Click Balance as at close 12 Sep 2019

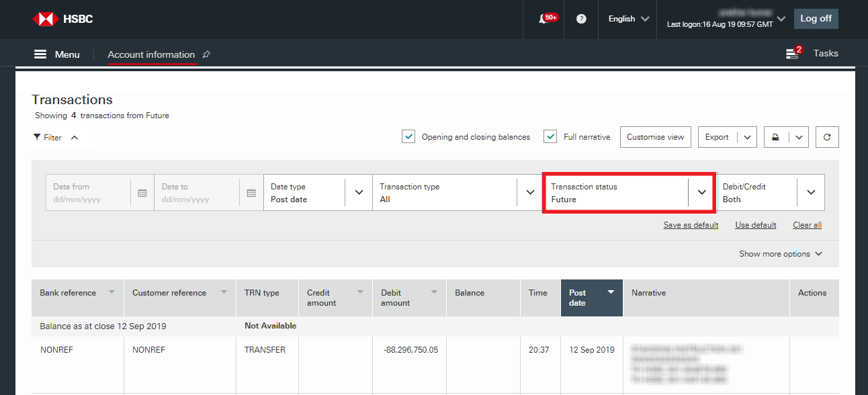point(103,326)
